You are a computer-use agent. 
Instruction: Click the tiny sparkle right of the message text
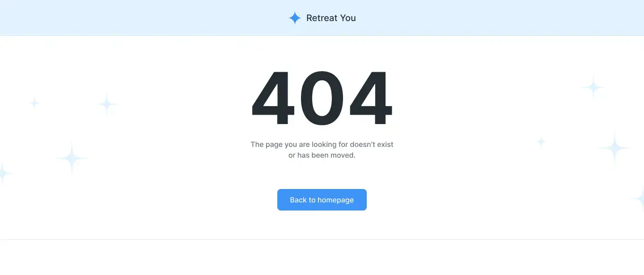coord(541,142)
